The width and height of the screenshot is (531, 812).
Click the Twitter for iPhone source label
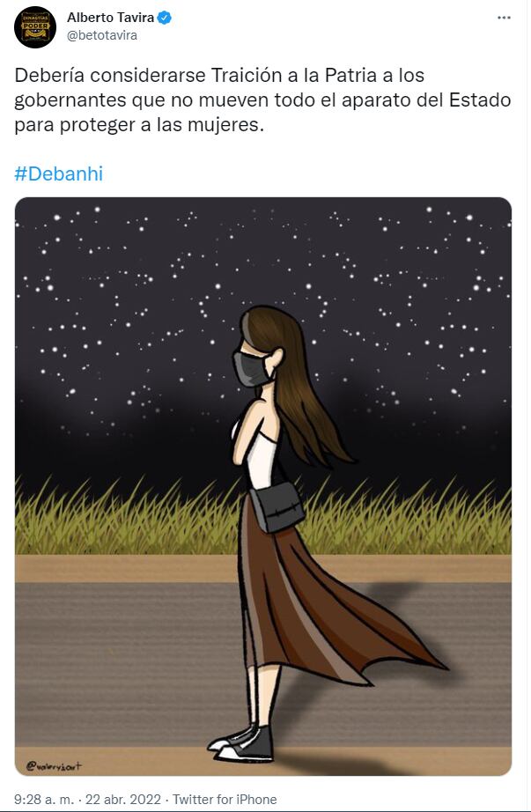(225, 799)
